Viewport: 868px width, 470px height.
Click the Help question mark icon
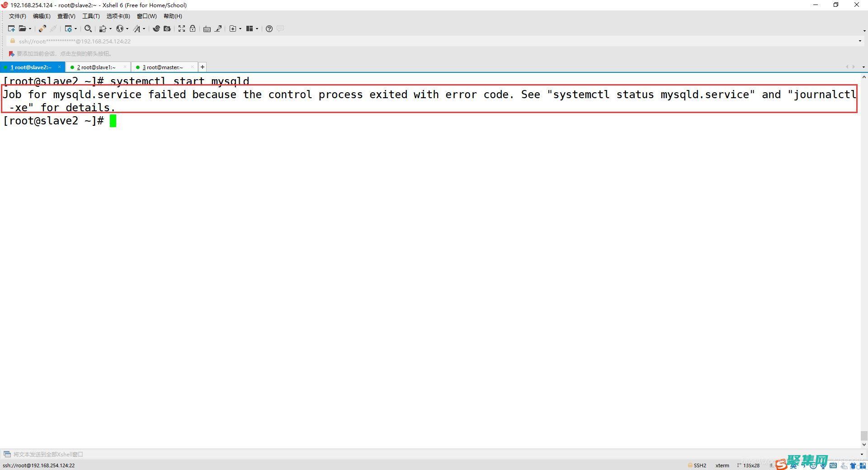pos(269,28)
